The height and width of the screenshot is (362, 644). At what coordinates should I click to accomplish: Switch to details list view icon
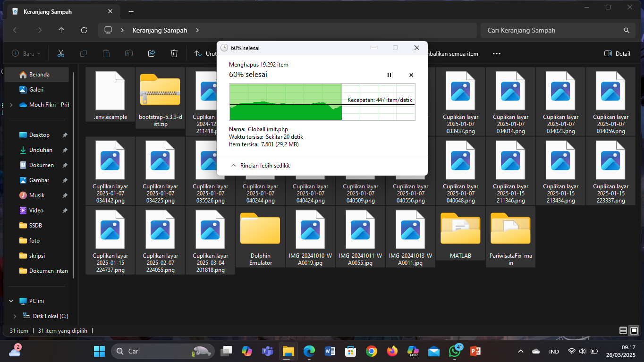point(623,330)
